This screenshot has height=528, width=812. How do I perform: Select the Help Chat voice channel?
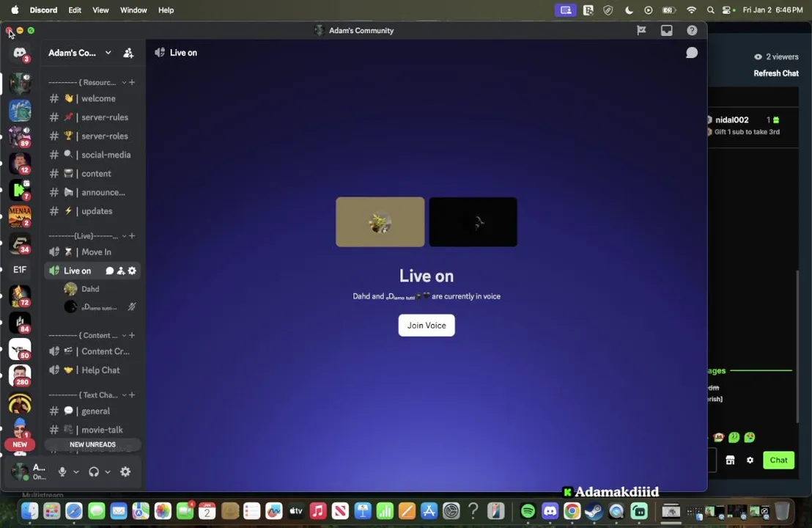click(x=91, y=370)
